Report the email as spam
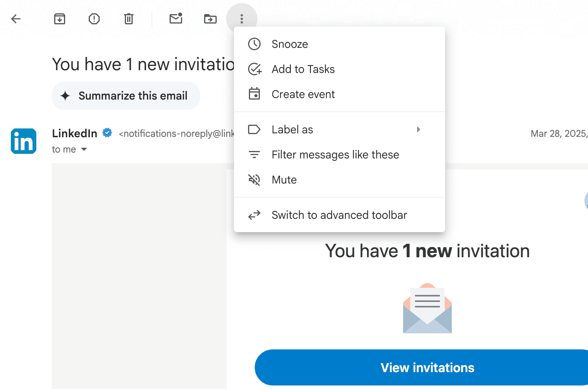This screenshot has width=588, height=389. (x=94, y=18)
